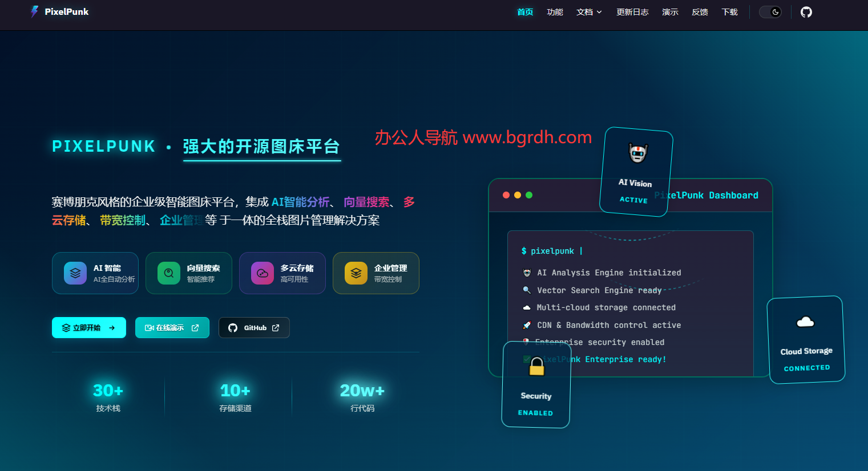Toggle the dark mode switch
The height and width of the screenshot is (471, 868).
coord(770,12)
